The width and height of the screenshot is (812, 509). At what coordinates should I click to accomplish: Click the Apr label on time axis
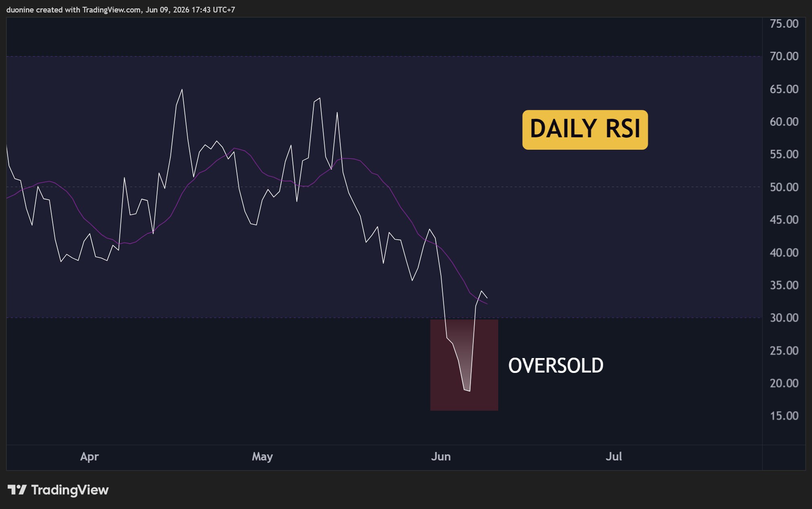point(90,457)
